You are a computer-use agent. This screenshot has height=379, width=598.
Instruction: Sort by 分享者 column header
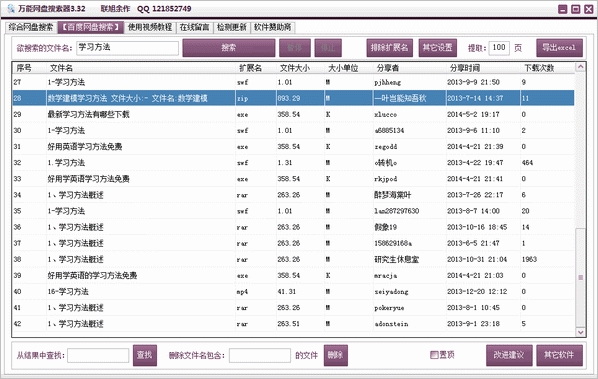388,68
